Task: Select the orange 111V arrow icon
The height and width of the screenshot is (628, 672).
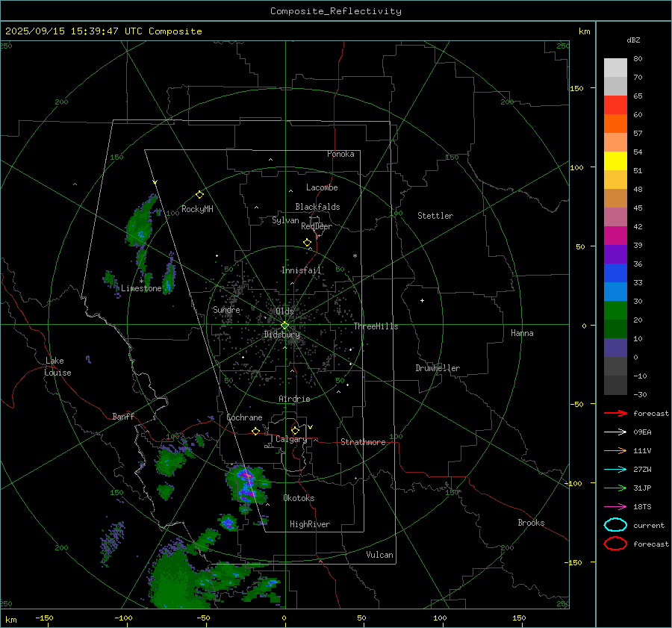Action: point(615,450)
